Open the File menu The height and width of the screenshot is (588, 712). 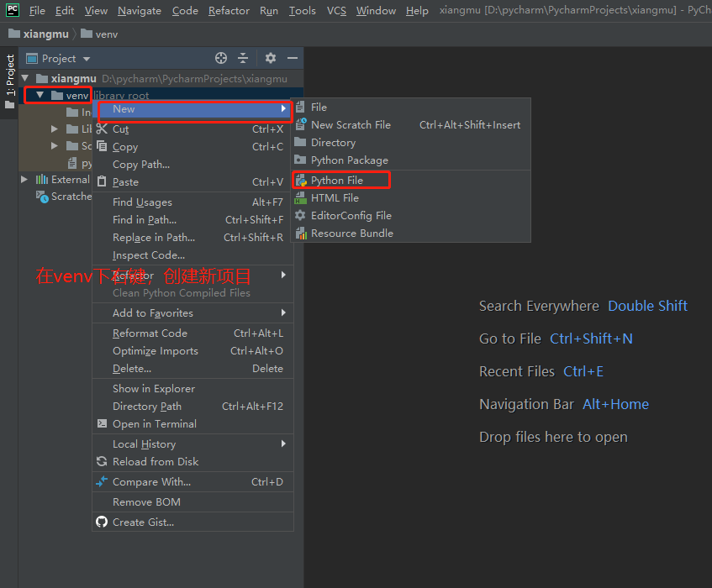click(37, 10)
